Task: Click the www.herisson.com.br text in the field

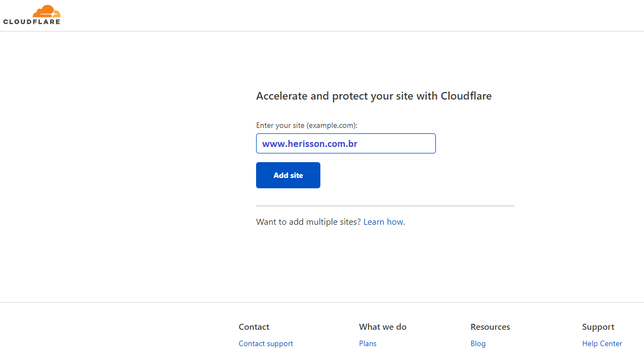Action: pos(309,144)
